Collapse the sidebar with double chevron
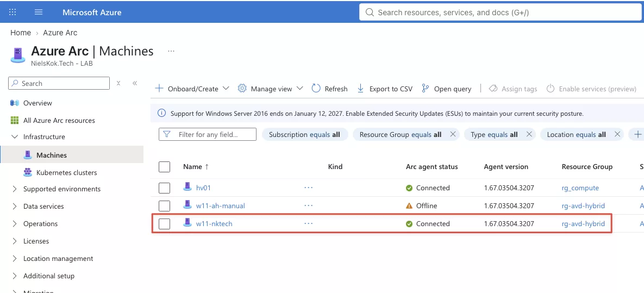644x293 pixels. (135, 83)
